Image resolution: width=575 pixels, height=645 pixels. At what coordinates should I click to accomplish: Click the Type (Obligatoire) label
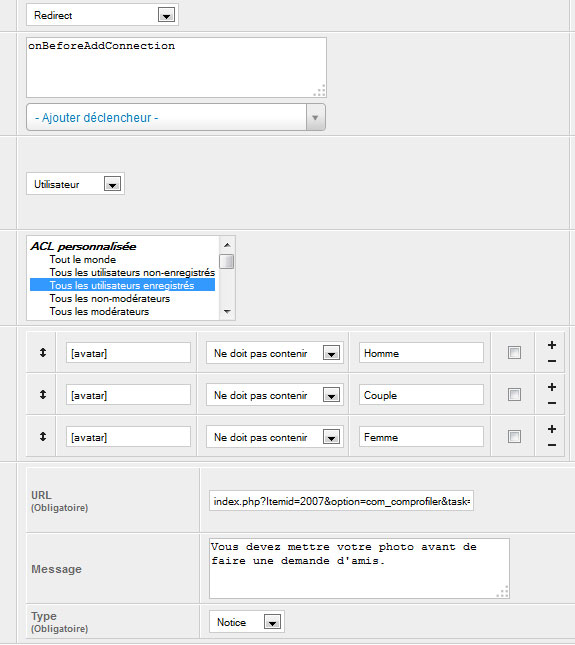point(60,622)
